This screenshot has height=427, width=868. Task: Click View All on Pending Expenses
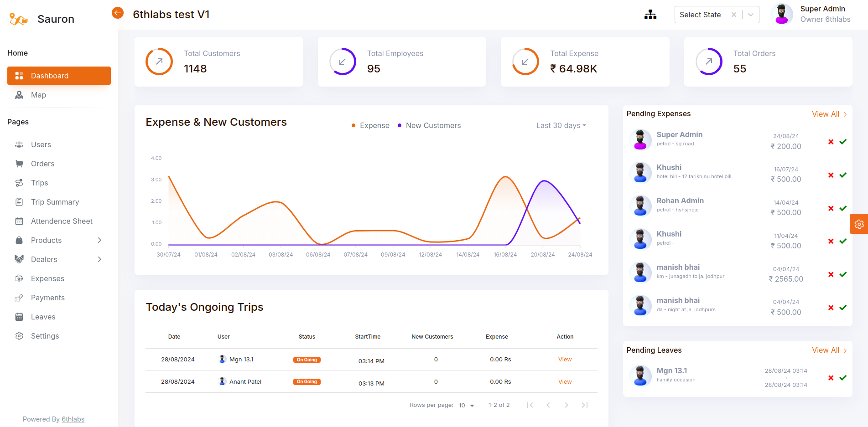(x=826, y=114)
